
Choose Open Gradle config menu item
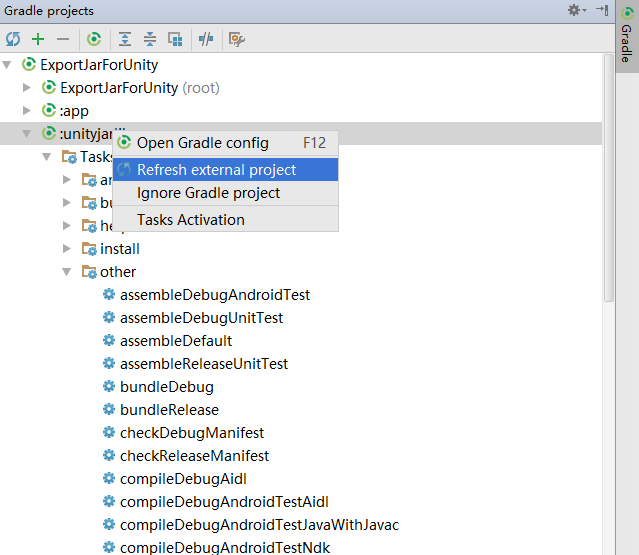(225, 143)
